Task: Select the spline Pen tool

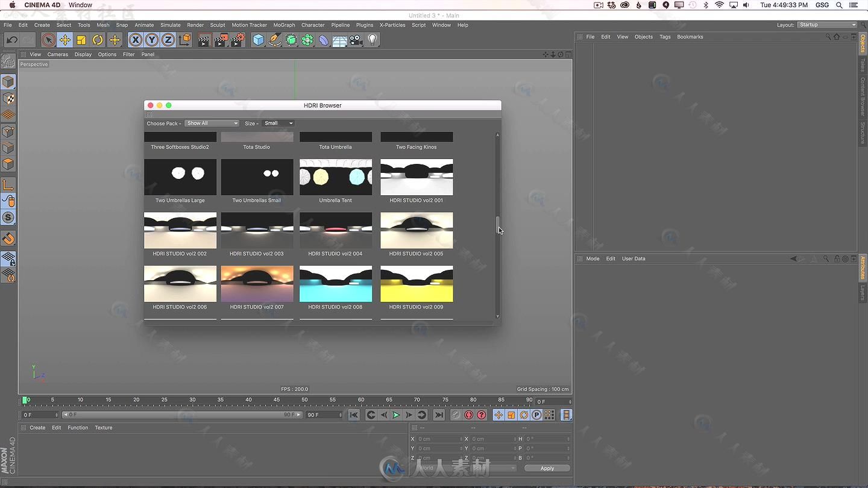Action: pyautogui.click(x=275, y=40)
